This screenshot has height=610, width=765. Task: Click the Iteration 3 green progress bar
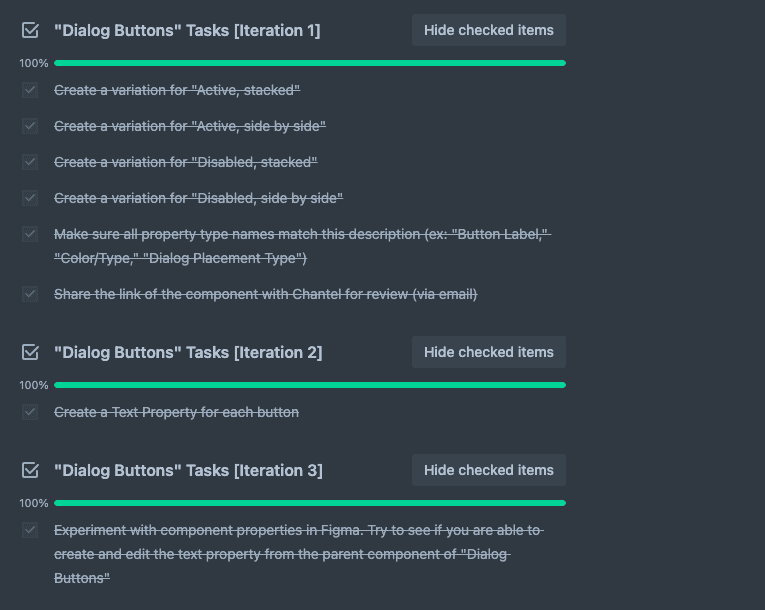(310, 503)
